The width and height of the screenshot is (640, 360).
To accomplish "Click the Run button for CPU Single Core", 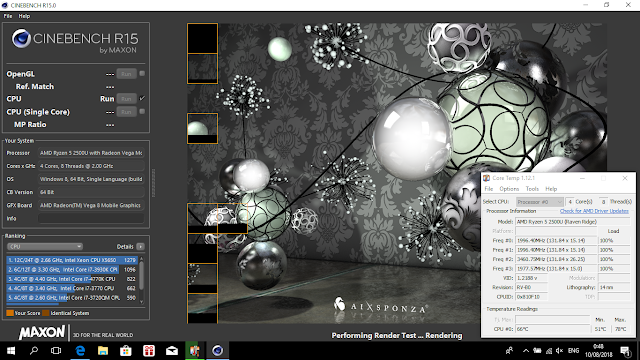I will (x=126, y=112).
